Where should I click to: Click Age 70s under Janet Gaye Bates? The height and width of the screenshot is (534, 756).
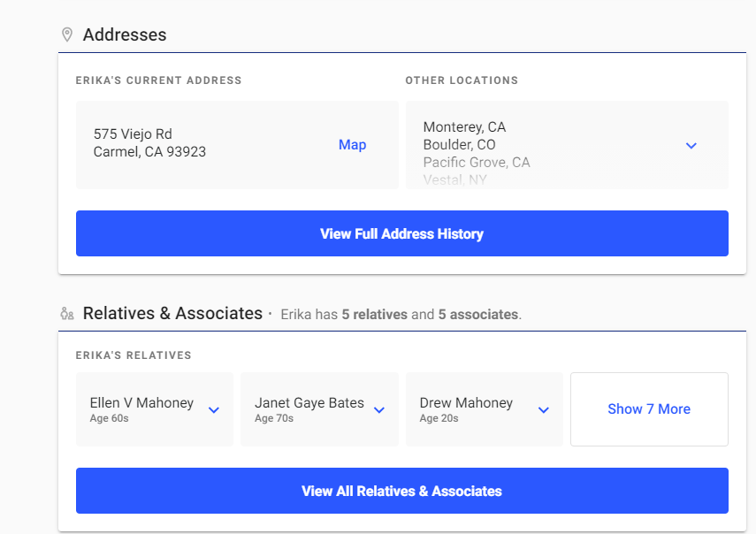[274, 418]
